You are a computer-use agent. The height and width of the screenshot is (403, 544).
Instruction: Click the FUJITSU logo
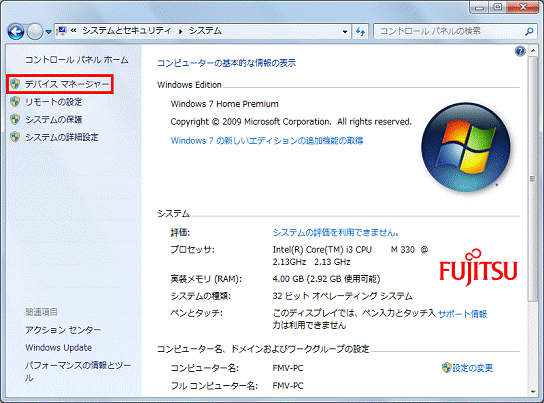tap(478, 268)
